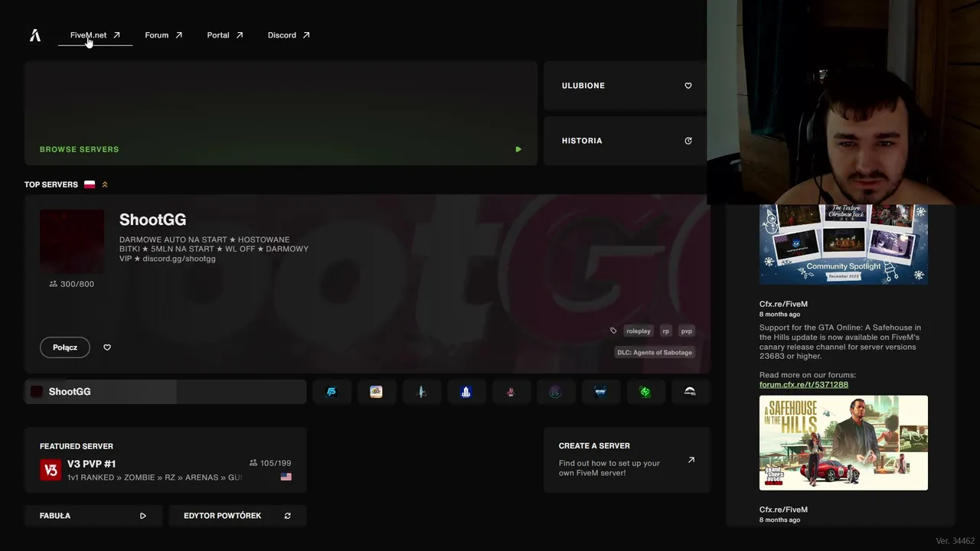This screenshot has width=980, height=551.
Task: Favorite ShootGG with the heart icon
Action: pos(107,347)
